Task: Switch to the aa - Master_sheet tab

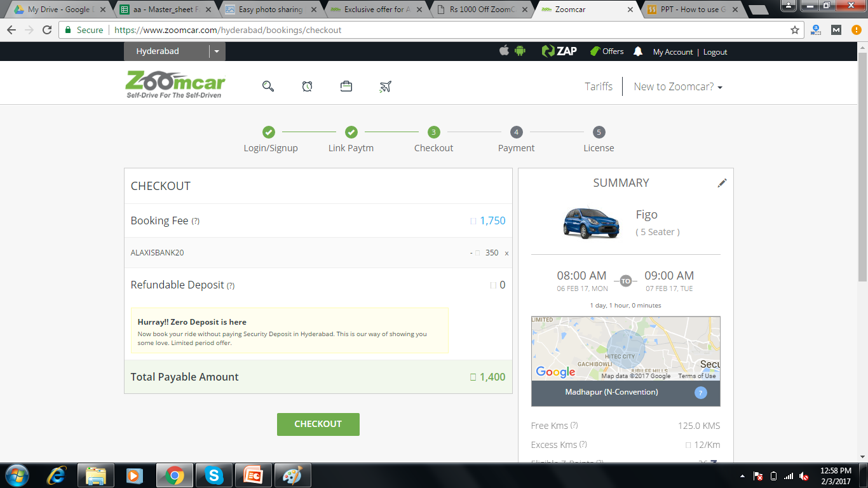Action: click(x=165, y=10)
